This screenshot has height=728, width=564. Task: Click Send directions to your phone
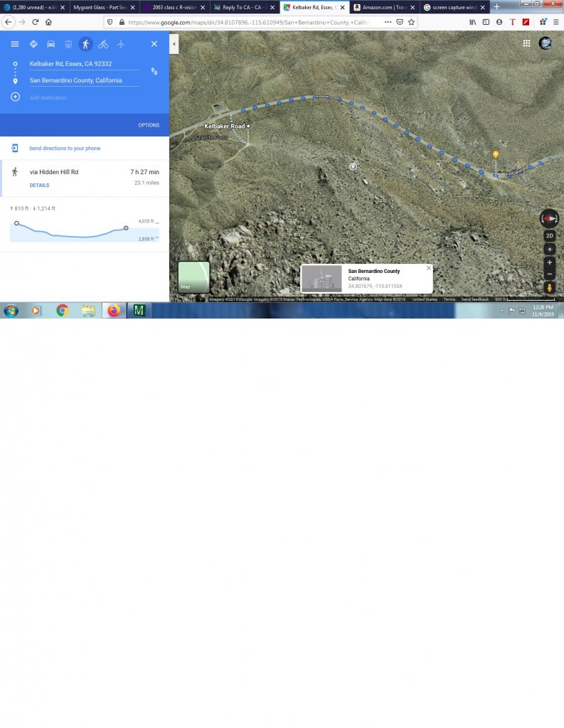(64, 148)
